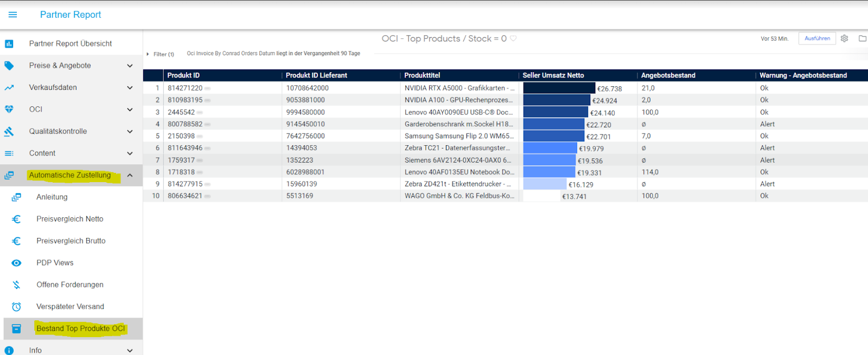
Task: Click the PDP Views eye icon
Action: click(x=17, y=263)
